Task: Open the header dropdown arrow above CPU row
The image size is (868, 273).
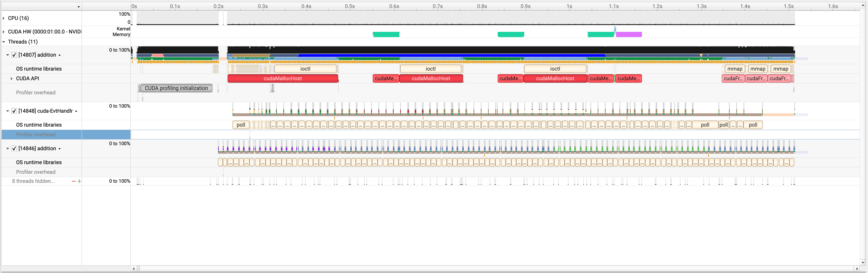Action: [x=79, y=7]
